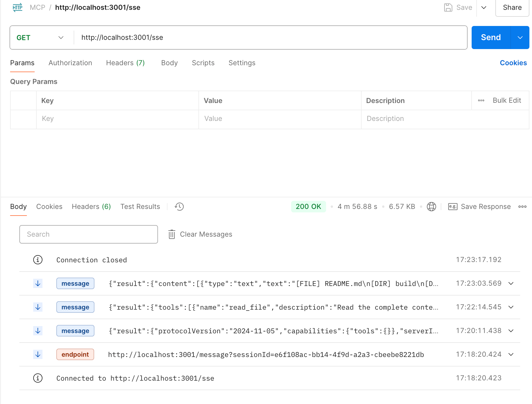The image size is (532, 404).
Task: Click the Cookies link on the right
Action: (513, 63)
